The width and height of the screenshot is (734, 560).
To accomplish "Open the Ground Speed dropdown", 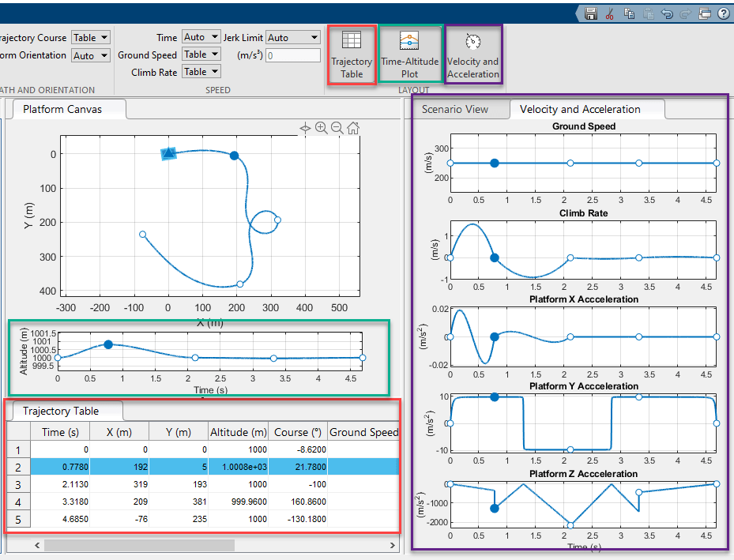I will point(201,54).
